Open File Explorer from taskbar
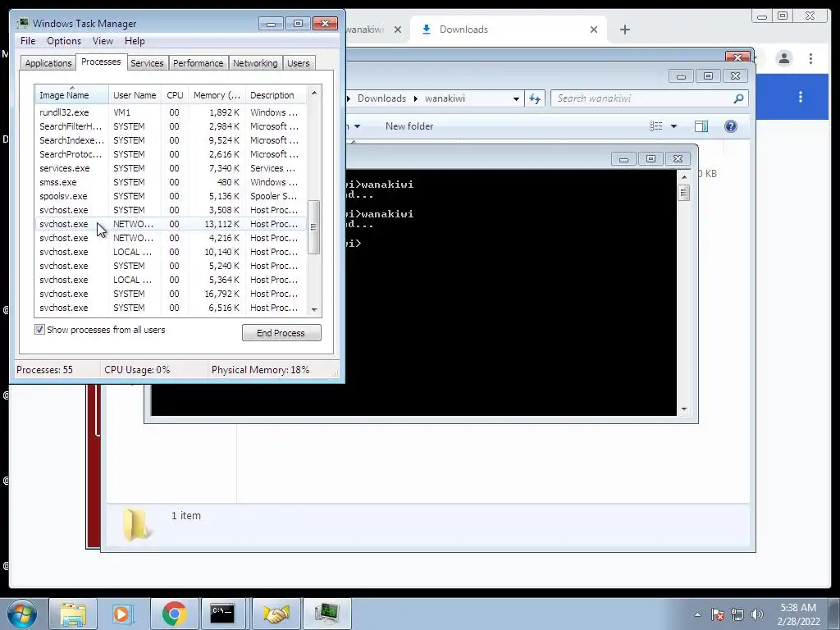The image size is (840, 630). (73, 614)
